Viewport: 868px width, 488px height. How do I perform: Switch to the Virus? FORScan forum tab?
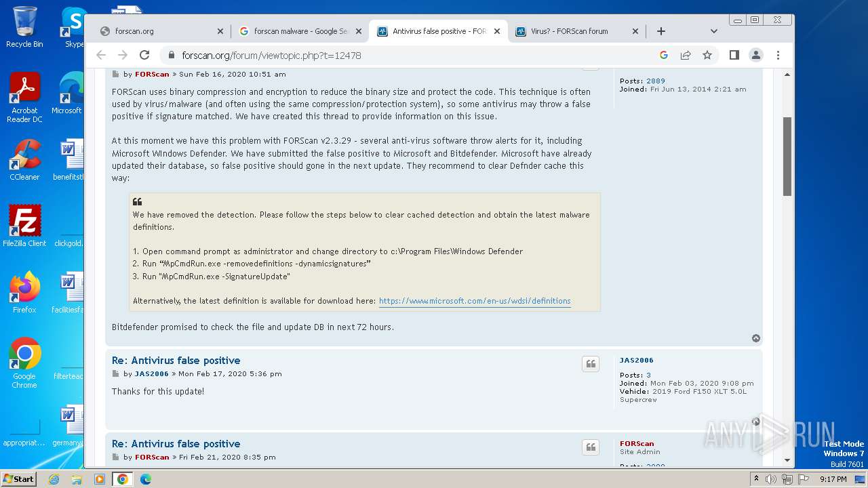pos(576,31)
